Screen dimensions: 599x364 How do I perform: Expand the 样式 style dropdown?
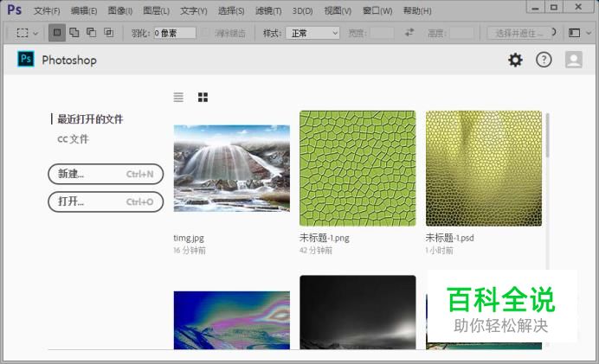point(312,33)
